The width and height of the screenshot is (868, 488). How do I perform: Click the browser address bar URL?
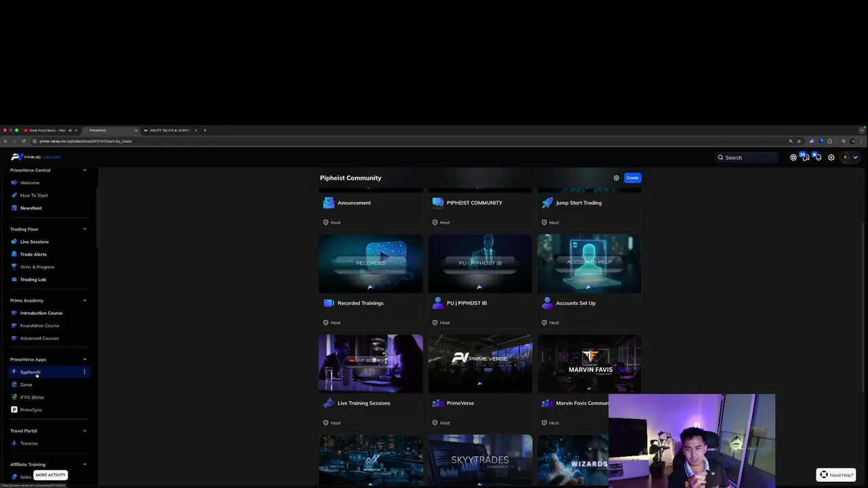[x=85, y=141]
